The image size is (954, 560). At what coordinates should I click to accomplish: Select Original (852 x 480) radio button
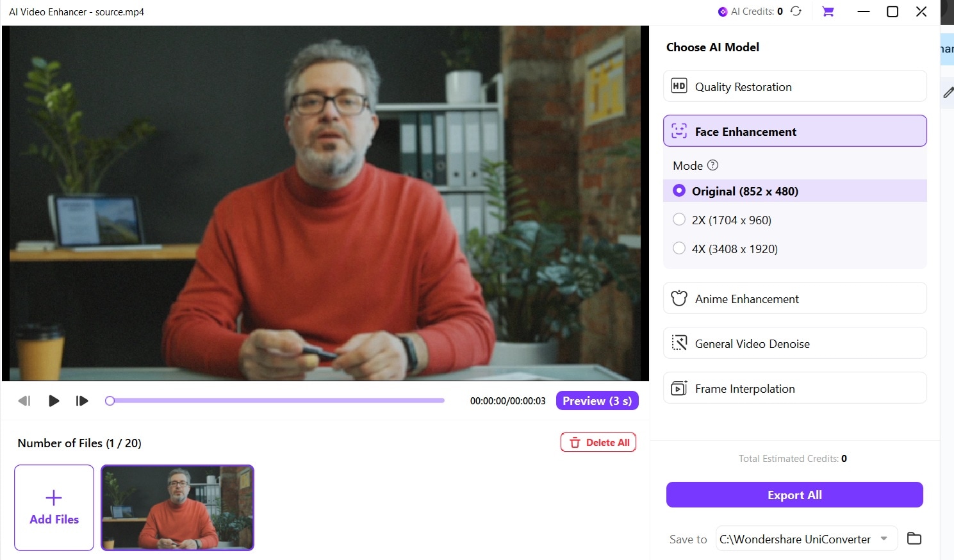pyautogui.click(x=679, y=191)
